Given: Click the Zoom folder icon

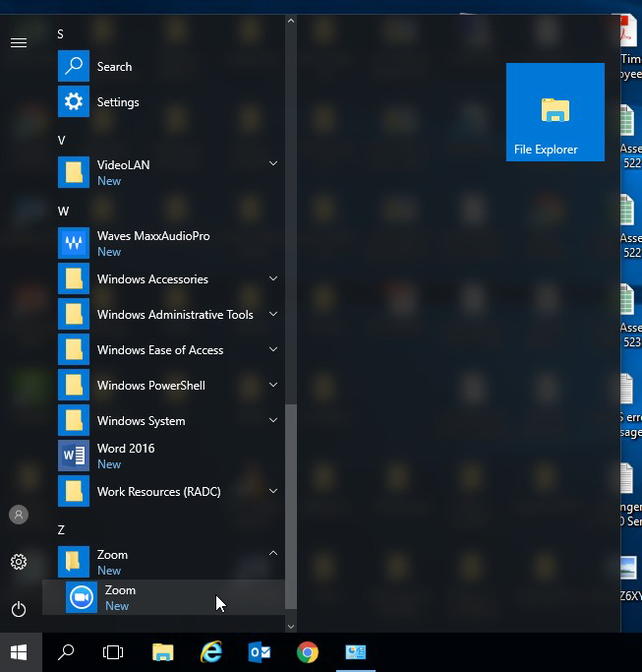Looking at the screenshot, I should (x=74, y=562).
